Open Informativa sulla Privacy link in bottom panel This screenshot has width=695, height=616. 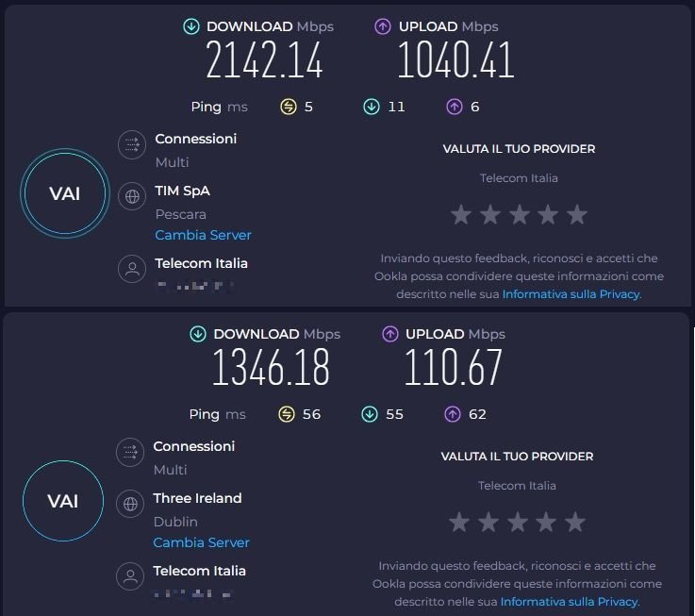tap(569, 602)
